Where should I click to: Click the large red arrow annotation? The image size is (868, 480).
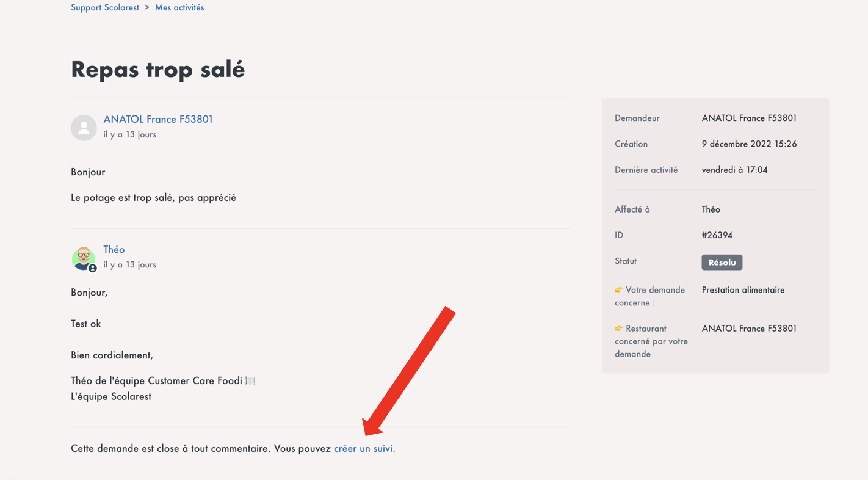409,371
